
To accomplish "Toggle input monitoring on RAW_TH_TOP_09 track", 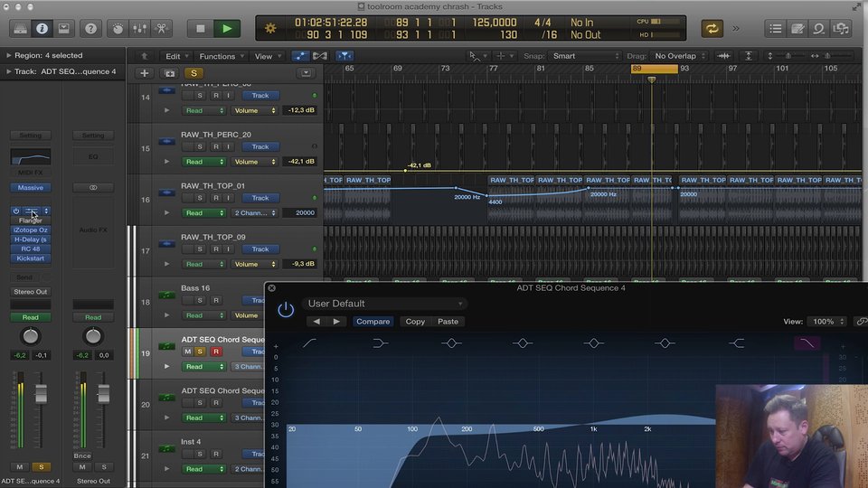I will 228,249.
